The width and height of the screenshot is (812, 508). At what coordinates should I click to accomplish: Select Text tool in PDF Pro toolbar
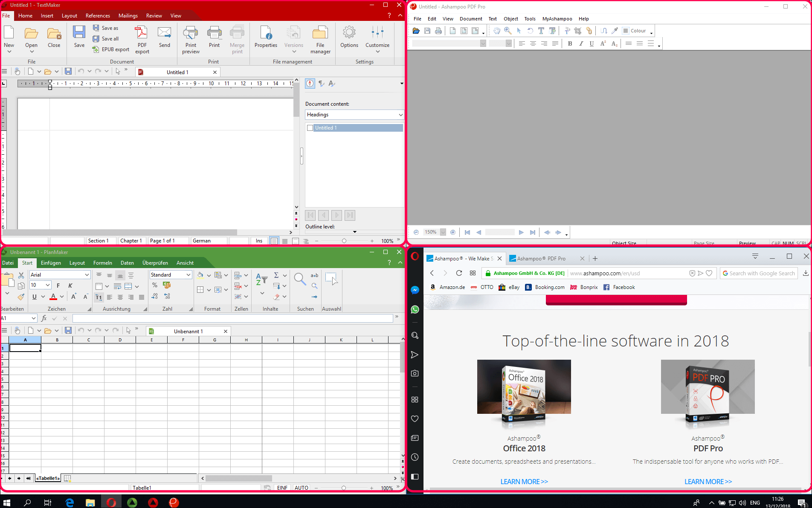(x=541, y=31)
